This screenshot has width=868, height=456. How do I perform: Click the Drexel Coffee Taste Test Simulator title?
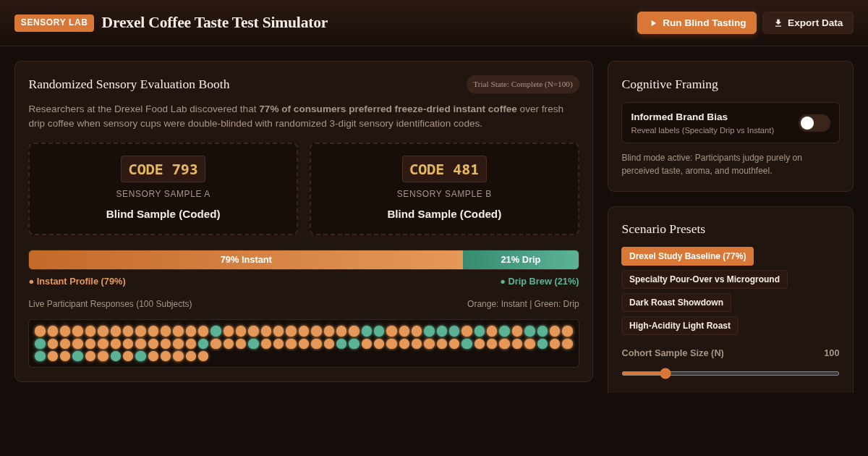[x=215, y=22]
